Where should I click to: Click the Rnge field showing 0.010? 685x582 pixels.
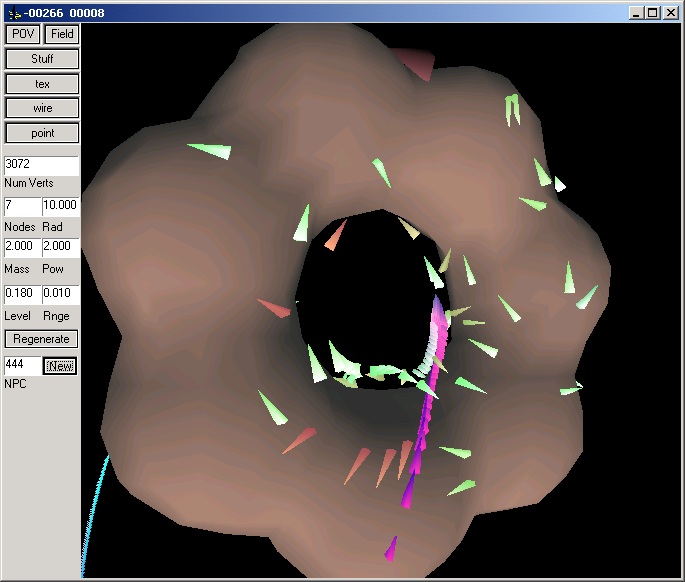[x=60, y=294]
